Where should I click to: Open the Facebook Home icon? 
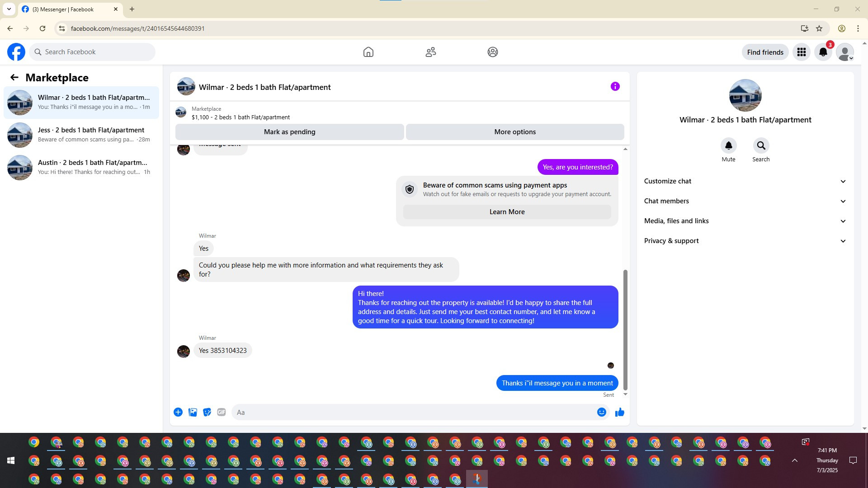pyautogui.click(x=368, y=52)
